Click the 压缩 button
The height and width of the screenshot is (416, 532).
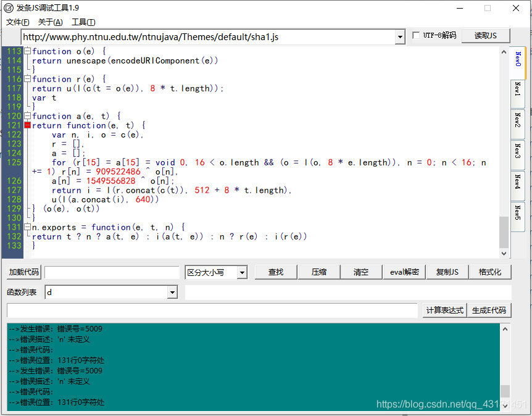coord(319,272)
